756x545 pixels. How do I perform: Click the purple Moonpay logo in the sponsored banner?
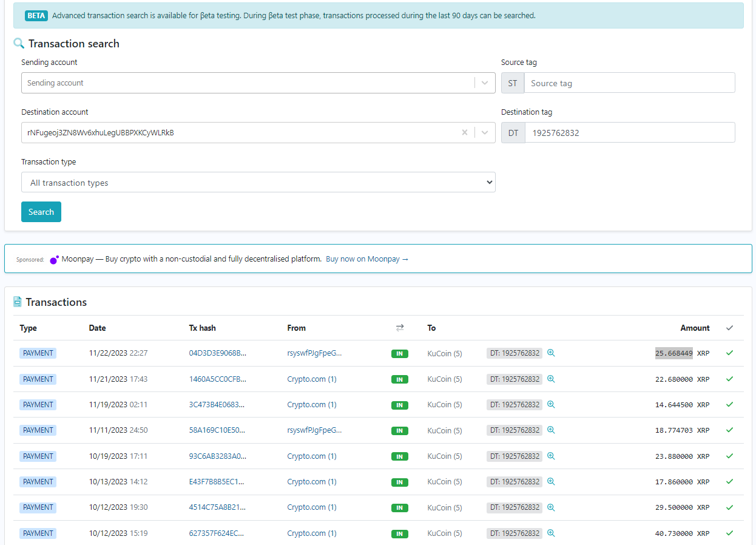click(x=55, y=259)
